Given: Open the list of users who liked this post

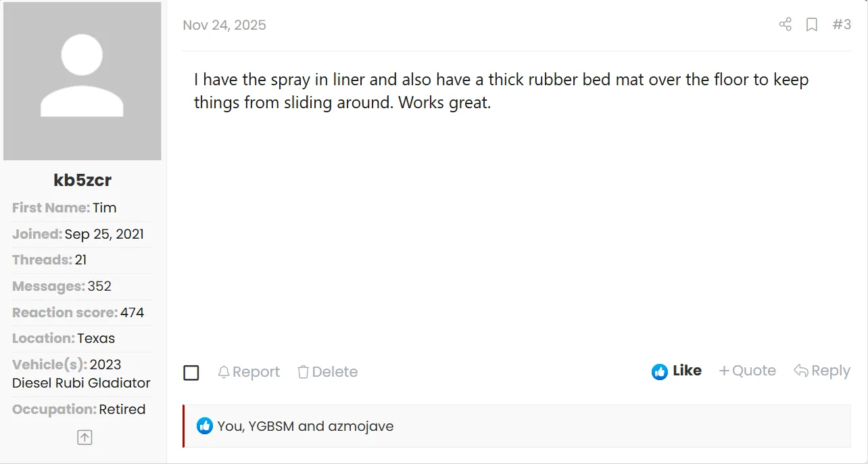Looking at the screenshot, I should click(x=306, y=426).
